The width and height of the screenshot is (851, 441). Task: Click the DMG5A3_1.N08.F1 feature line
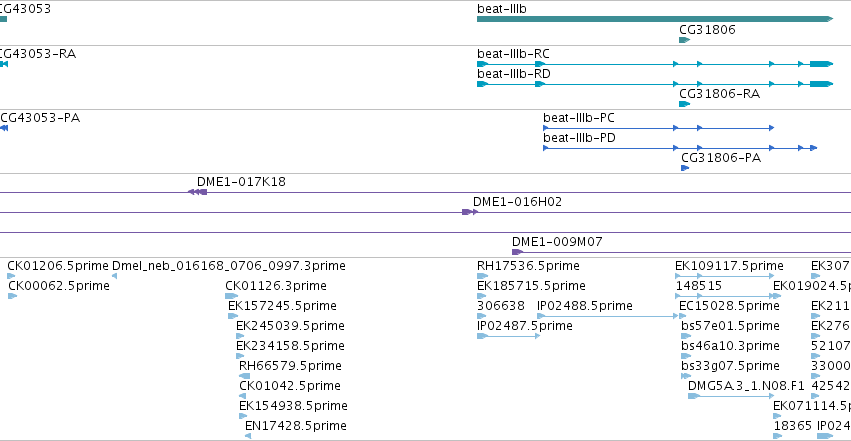[731, 396]
